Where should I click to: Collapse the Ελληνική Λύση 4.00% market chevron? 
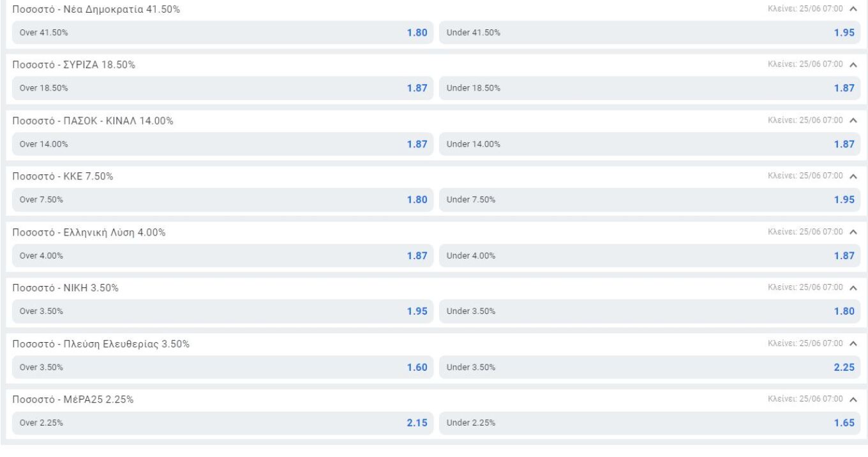pos(853,232)
